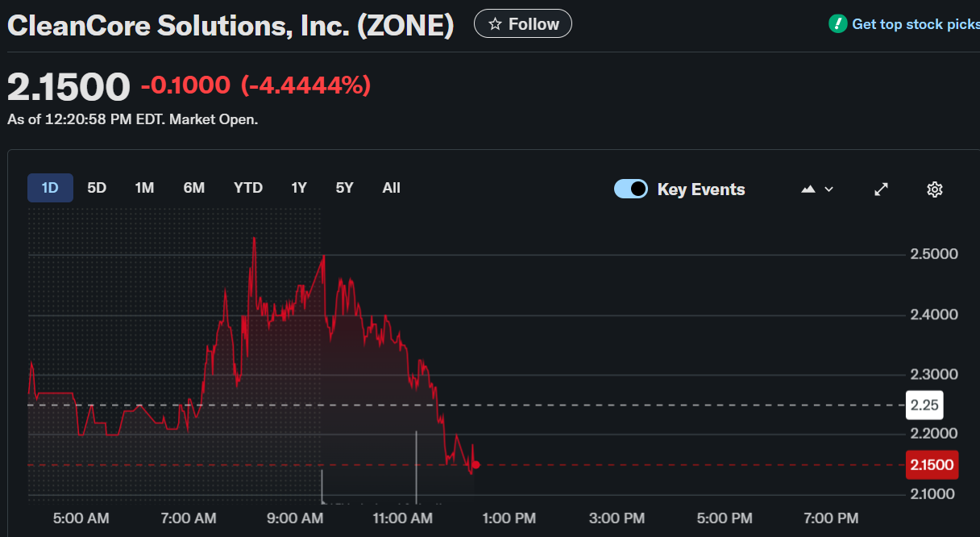The height and width of the screenshot is (537, 980).
Task: Click the star icon in Follow button
Action: pyautogui.click(x=495, y=24)
